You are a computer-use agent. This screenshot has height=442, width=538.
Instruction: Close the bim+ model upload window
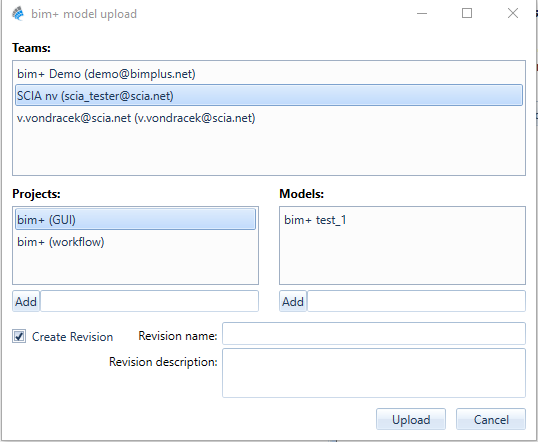[x=513, y=14]
